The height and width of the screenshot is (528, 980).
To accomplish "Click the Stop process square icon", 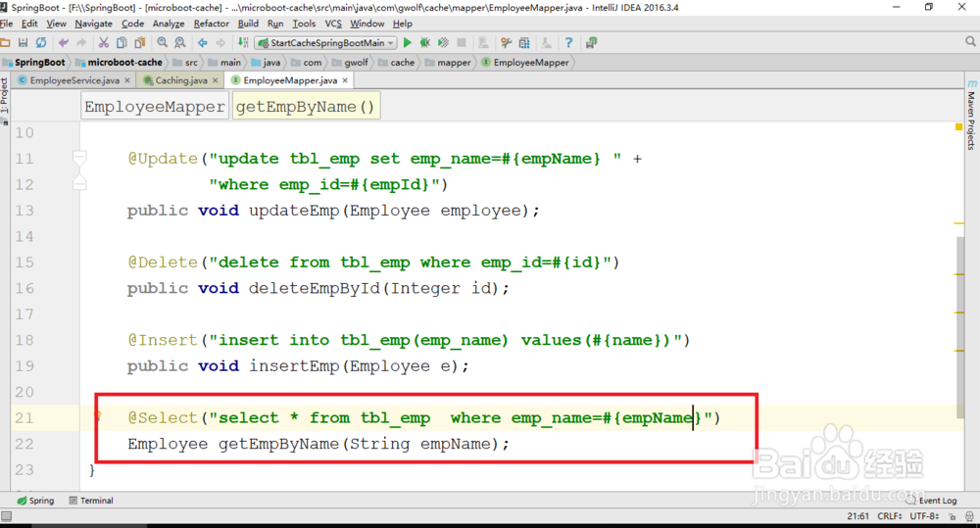I will point(462,42).
